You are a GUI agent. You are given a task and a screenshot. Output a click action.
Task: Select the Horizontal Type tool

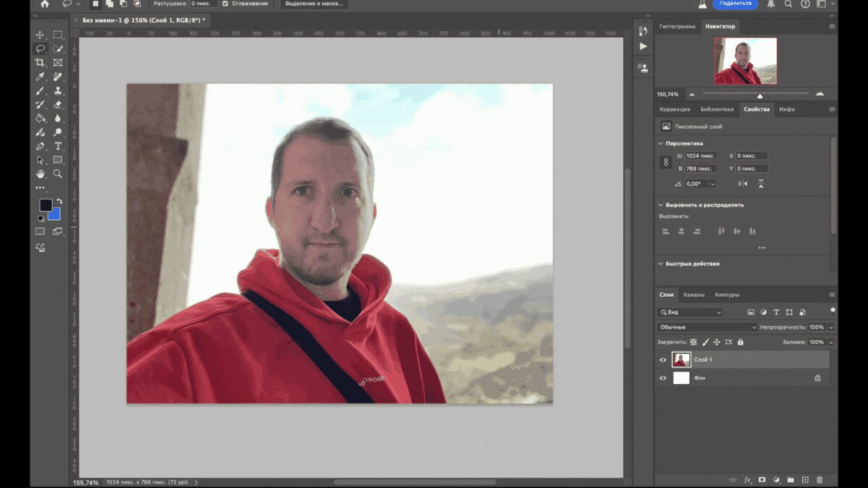pos(58,146)
